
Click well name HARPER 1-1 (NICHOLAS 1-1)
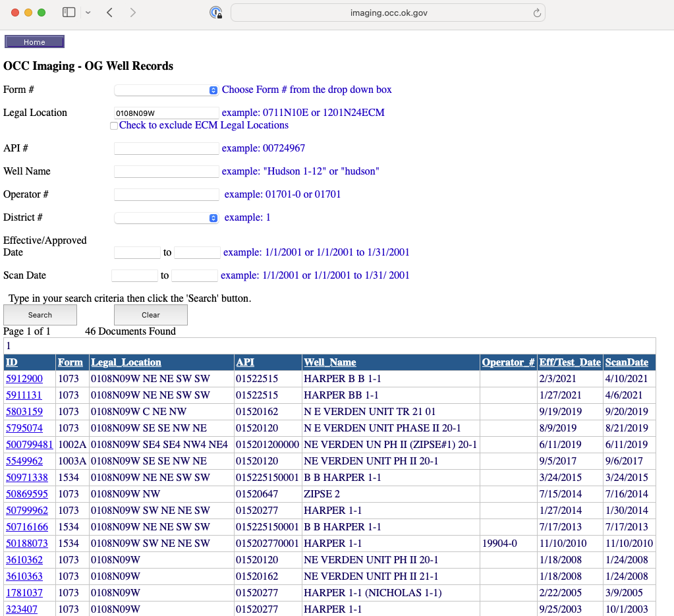373,593
